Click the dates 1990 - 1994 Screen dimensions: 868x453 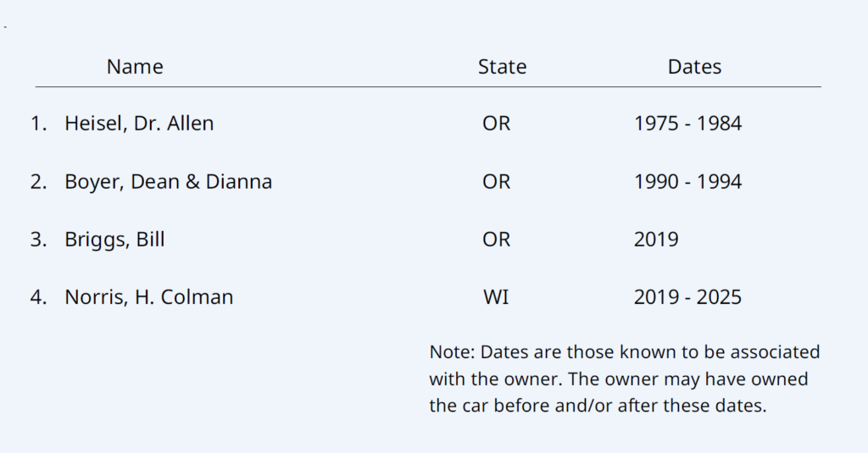pos(687,182)
